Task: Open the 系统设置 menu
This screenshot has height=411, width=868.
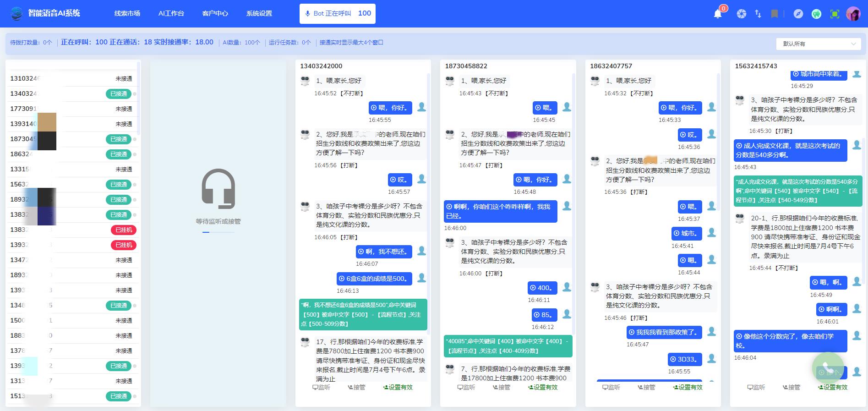Action: click(259, 13)
